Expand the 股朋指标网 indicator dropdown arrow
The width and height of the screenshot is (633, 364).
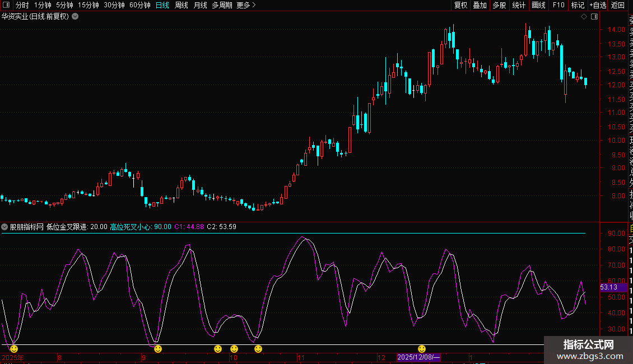(x=5, y=227)
